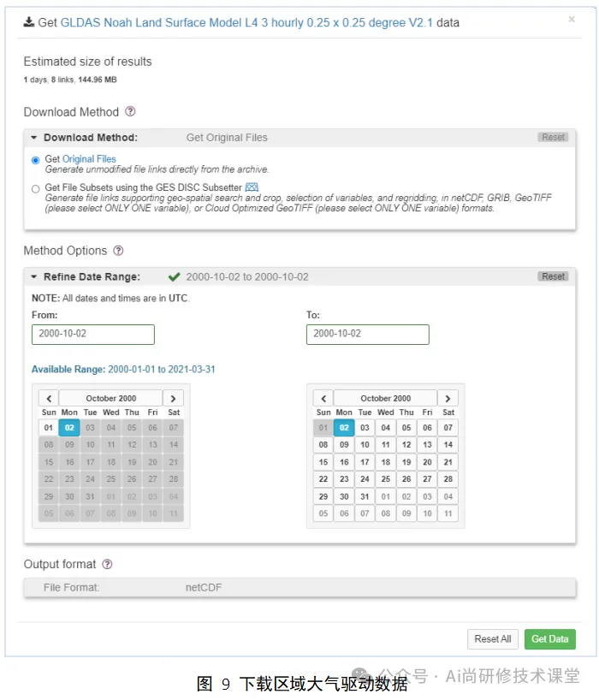This screenshot has height=700, width=599.
Task: Go to previous month in From calendar
Action: [x=49, y=398]
